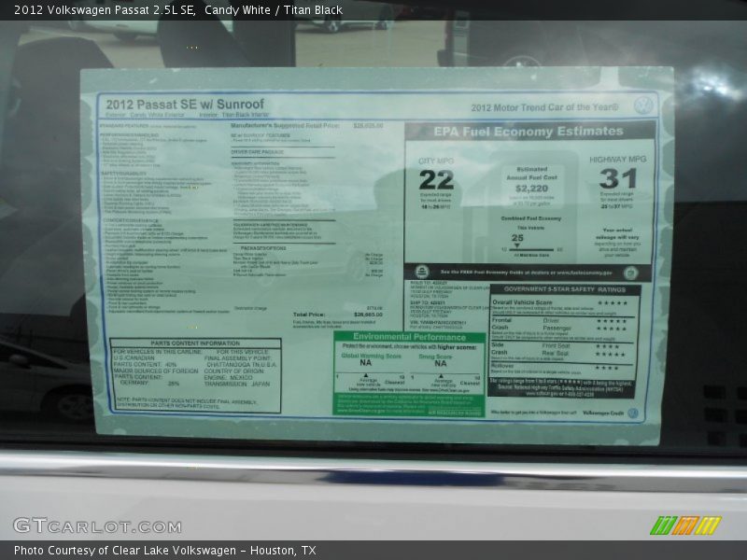Viewport: 747px width, 560px height.
Task: Click the '2012 Volkswagen Passat 2.5L SE' caption
Action: (x=106, y=10)
